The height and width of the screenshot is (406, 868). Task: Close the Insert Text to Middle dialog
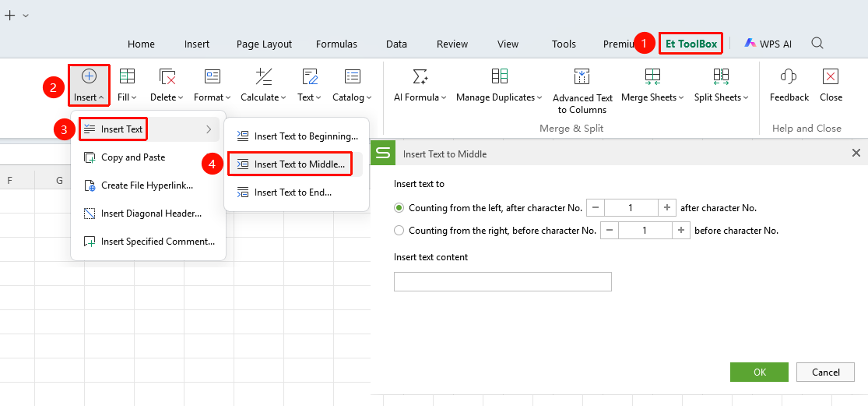[856, 154]
